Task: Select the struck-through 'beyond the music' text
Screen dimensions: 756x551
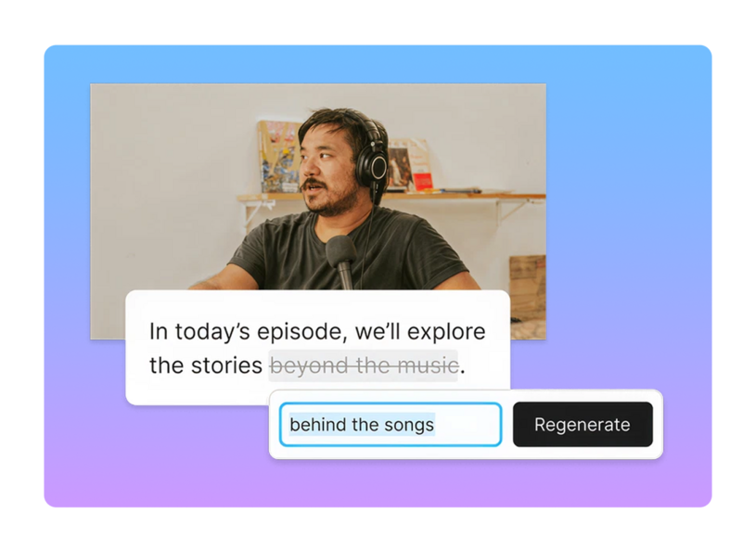Action: pyautogui.click(x=363, y=365)
